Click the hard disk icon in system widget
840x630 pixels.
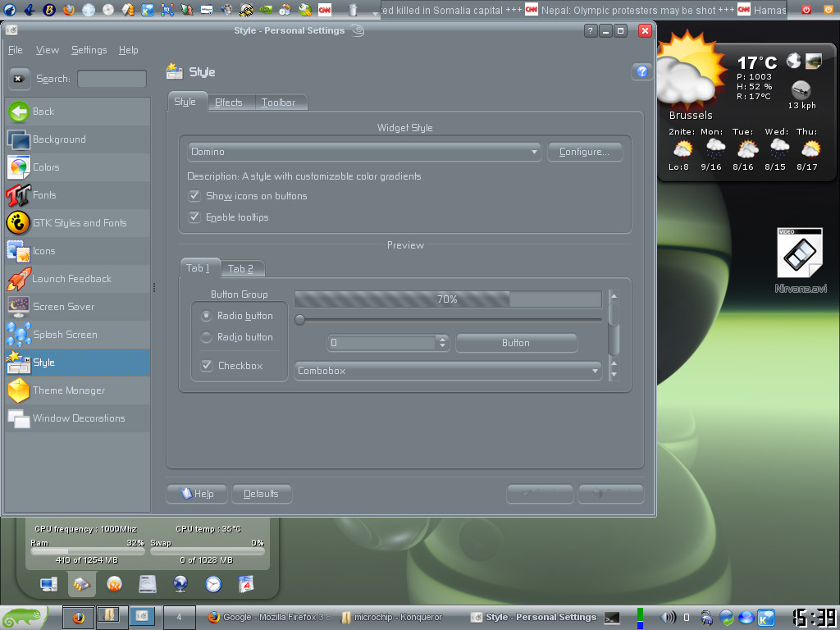coord(148,584)
